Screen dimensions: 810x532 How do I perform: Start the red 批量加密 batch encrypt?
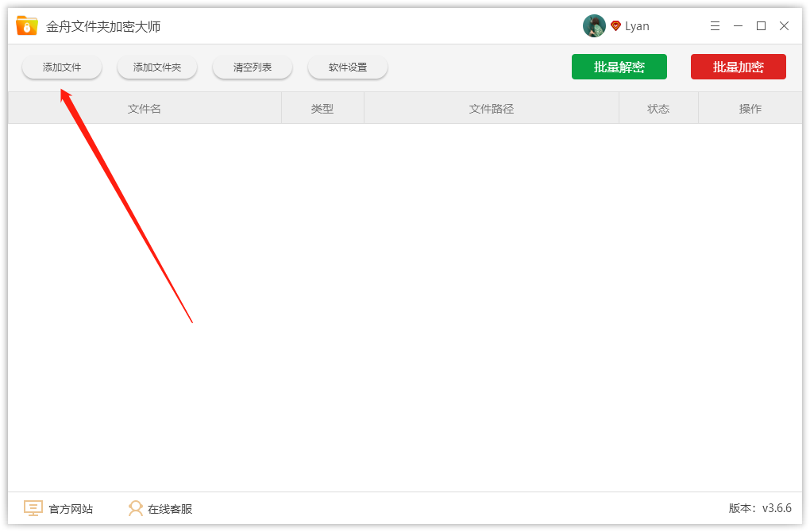tap(738, 67)
